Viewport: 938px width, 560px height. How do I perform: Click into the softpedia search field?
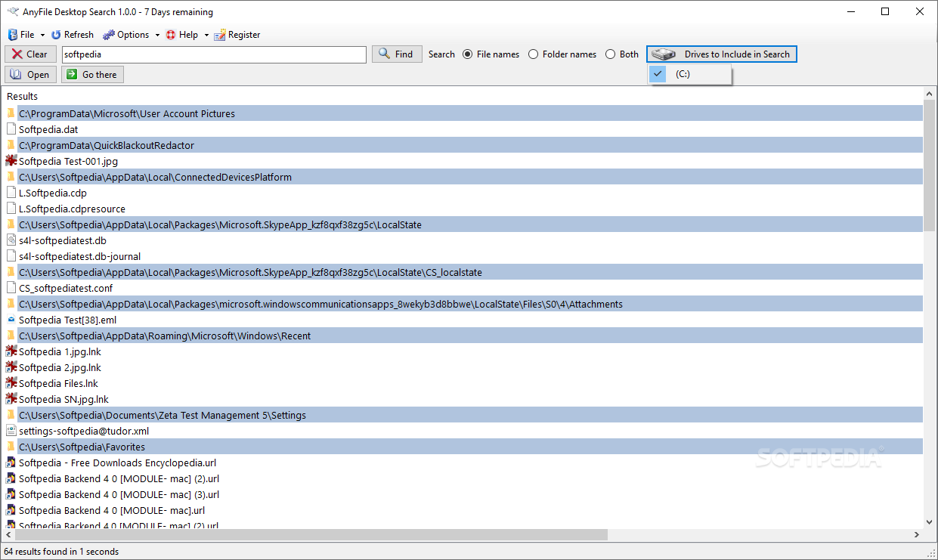tap(214, 54)
